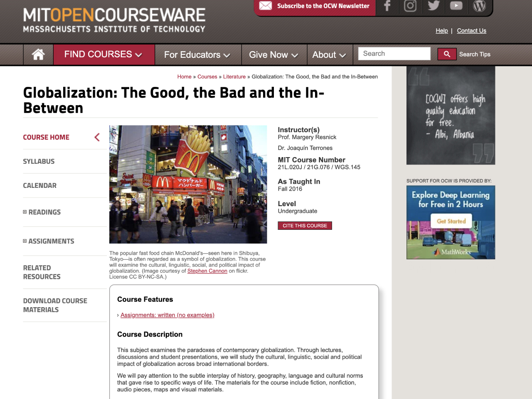Go to Courses breadcrumb
This screenshot has width=532, height=399.
(x=207, y=77)
